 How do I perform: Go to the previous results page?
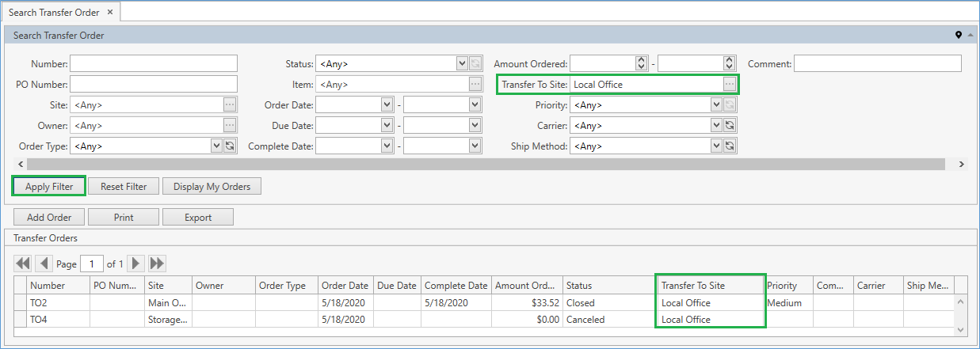click(x=44, y=264)
